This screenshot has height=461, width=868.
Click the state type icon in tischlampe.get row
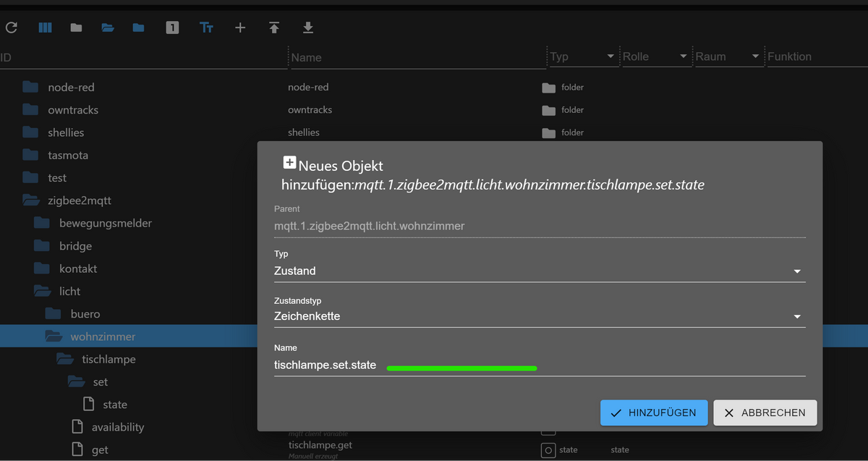pyautogui.click(x=548, y=450)
